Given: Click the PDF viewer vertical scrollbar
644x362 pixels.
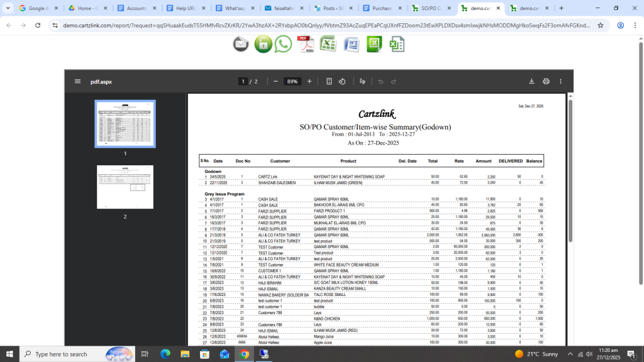Looking at the screenshot, I should point(570,170).
